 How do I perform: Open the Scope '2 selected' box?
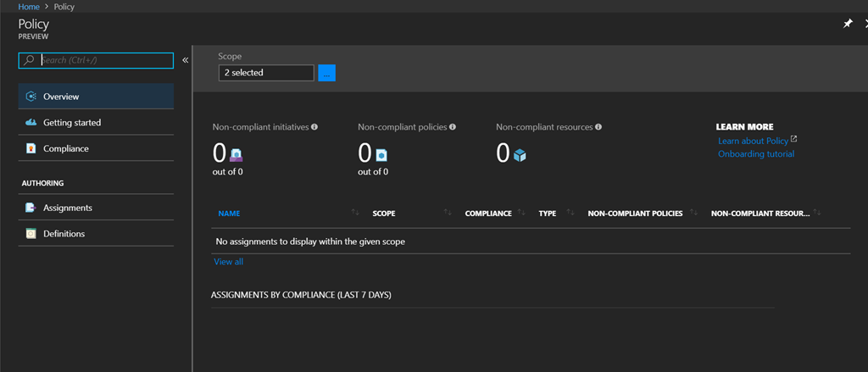pos(266,73)
